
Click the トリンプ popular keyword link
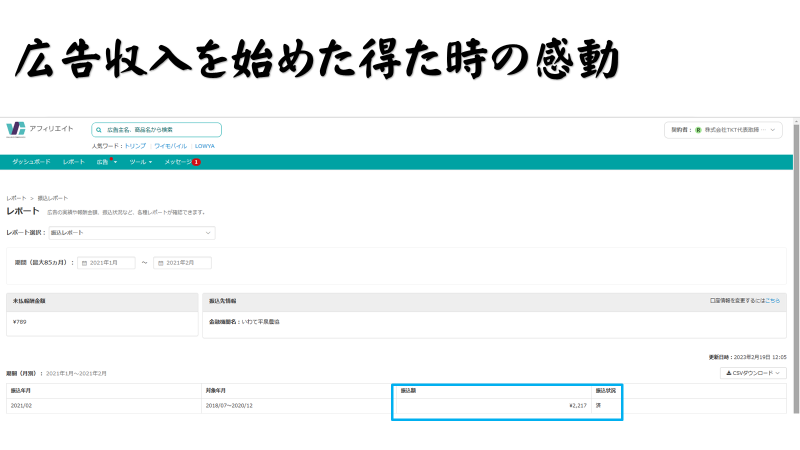coord(134,146)
